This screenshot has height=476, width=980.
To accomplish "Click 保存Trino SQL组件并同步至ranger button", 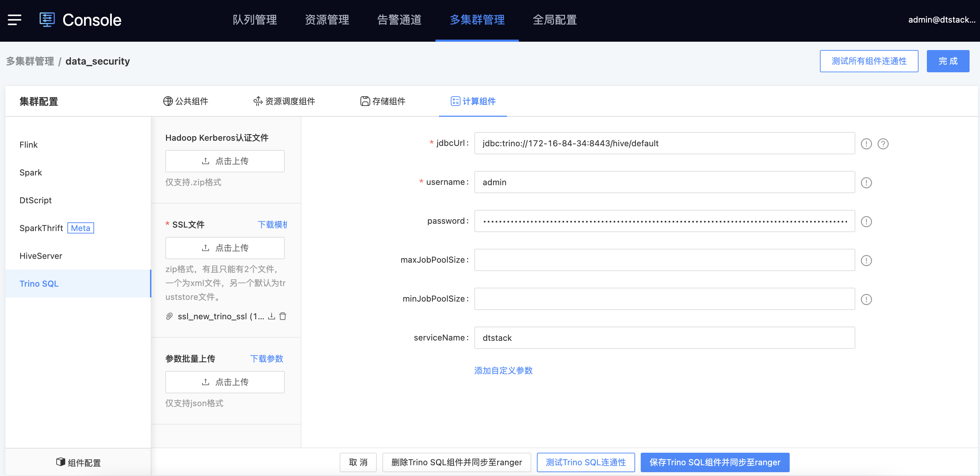I will pyautogui.click(x=715, y=462).
